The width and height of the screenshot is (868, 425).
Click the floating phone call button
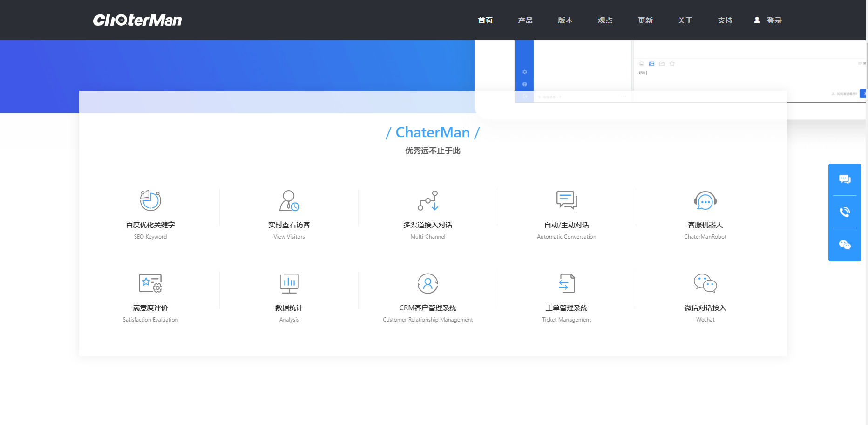(845, 212)
